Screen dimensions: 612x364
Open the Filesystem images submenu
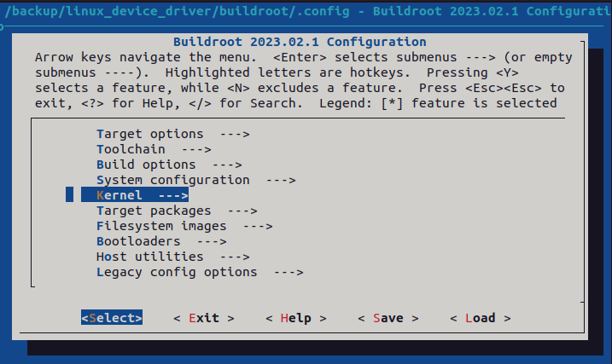[x=184, y=226]
